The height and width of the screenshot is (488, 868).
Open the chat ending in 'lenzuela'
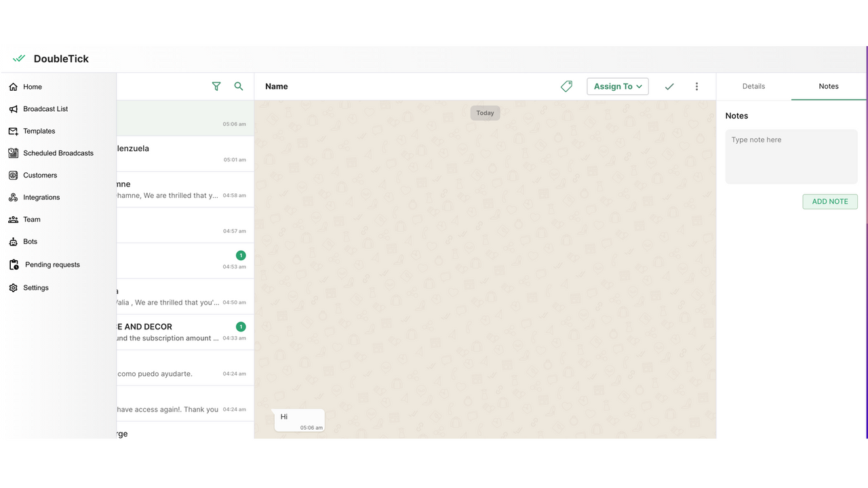click(x=185, y=154)
